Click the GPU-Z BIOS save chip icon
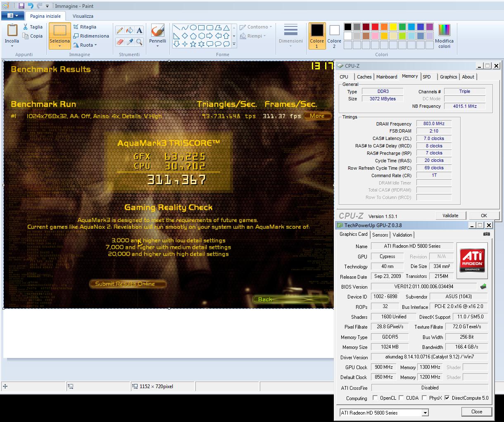The height and width of the screenshot is (422, 504). [x=483, y=286]
